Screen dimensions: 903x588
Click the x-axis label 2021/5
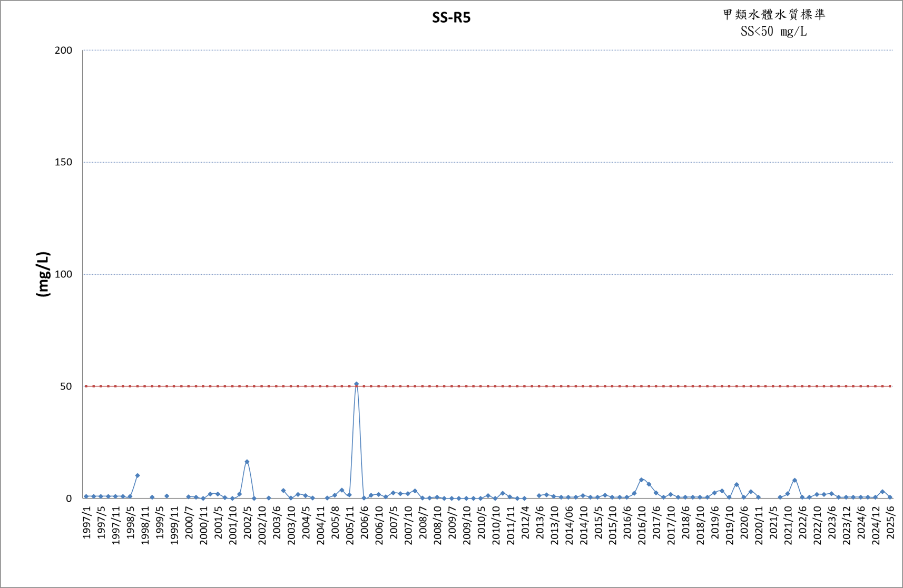[x=774, y=523]
